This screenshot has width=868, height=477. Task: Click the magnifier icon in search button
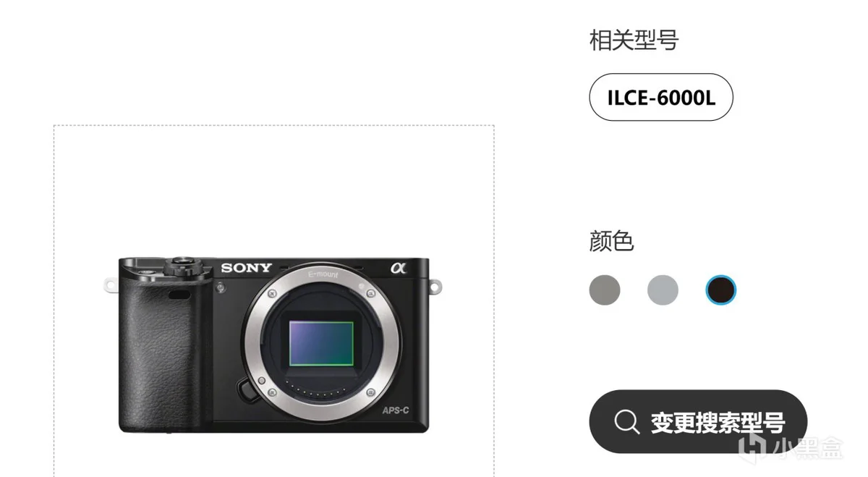coord(626,422)
